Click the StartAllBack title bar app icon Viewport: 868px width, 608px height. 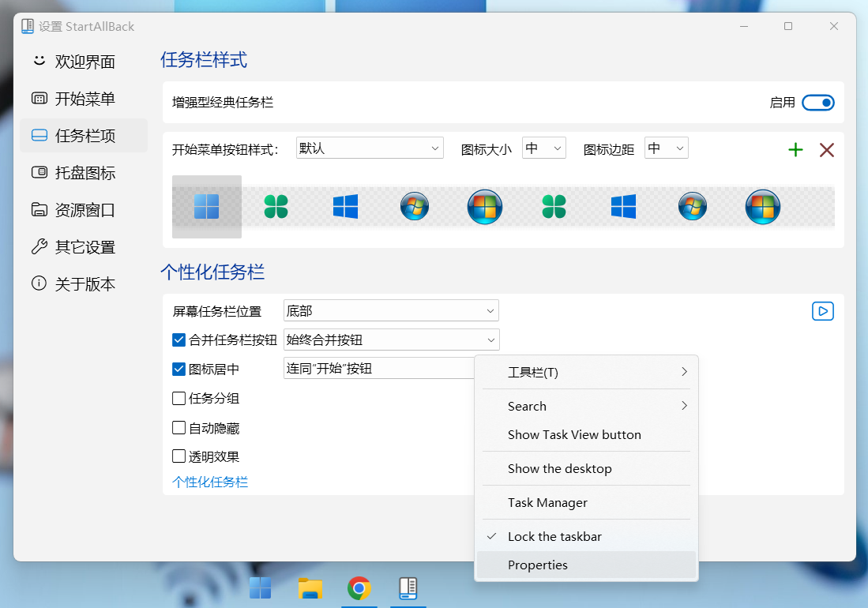pos(27,26)
